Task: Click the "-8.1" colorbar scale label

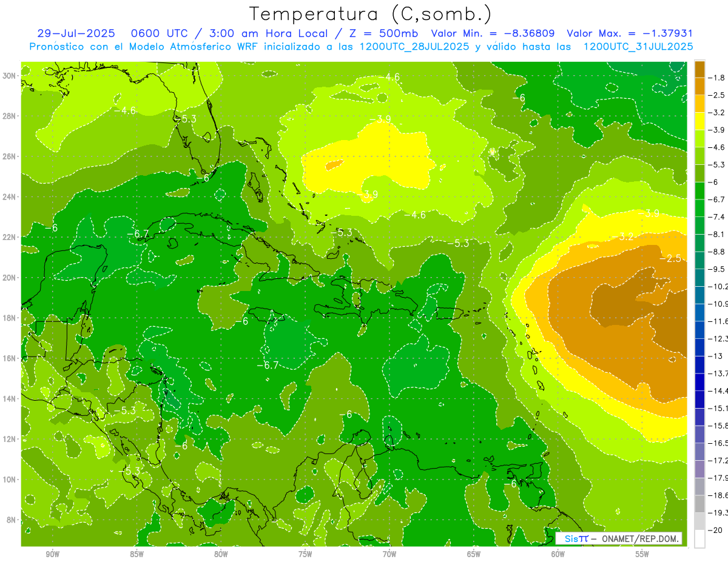Action: point(716,234)
